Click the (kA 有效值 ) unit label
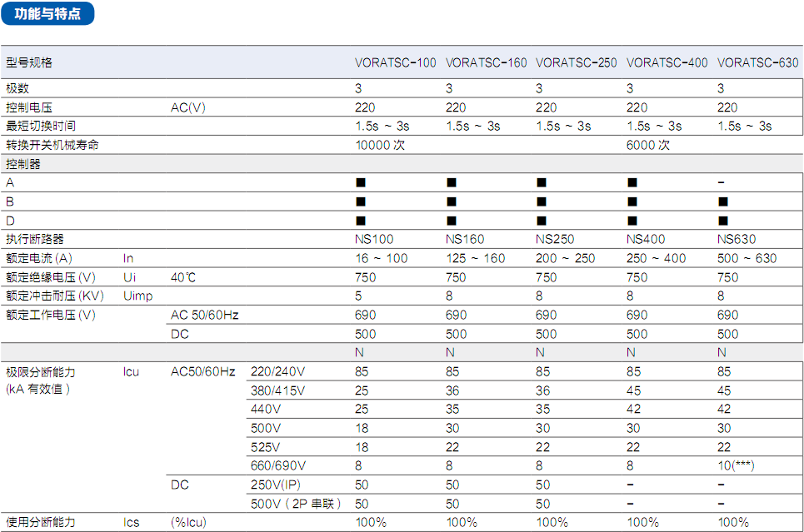Screen dimensions: 804x532 click(38, 389)
